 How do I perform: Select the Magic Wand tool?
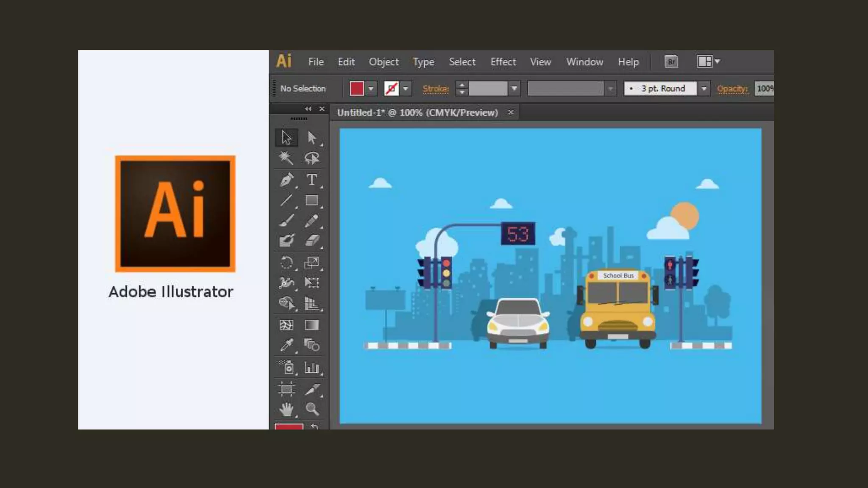coord(286,158)
